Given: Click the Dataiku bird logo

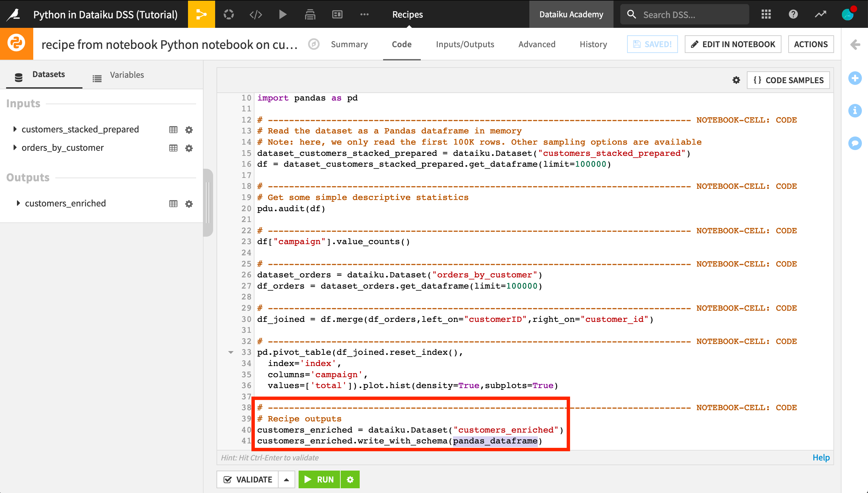Looking at the screenshot, I should pos(14,14).
